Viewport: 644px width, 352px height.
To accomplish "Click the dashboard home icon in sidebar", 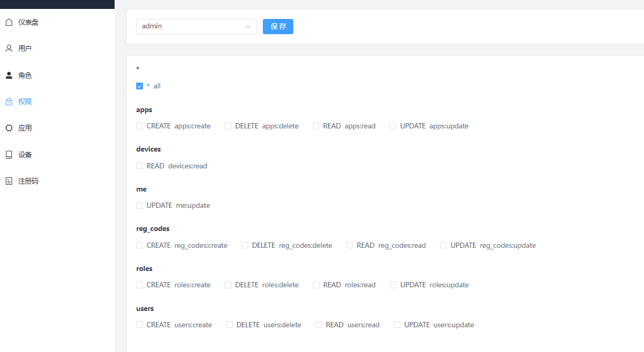I will [9, 22].
